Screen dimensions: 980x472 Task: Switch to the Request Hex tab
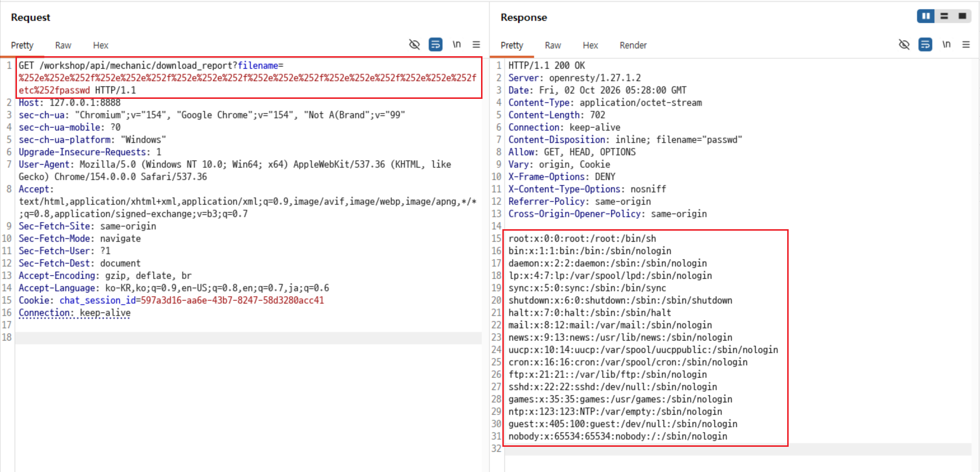101,45
